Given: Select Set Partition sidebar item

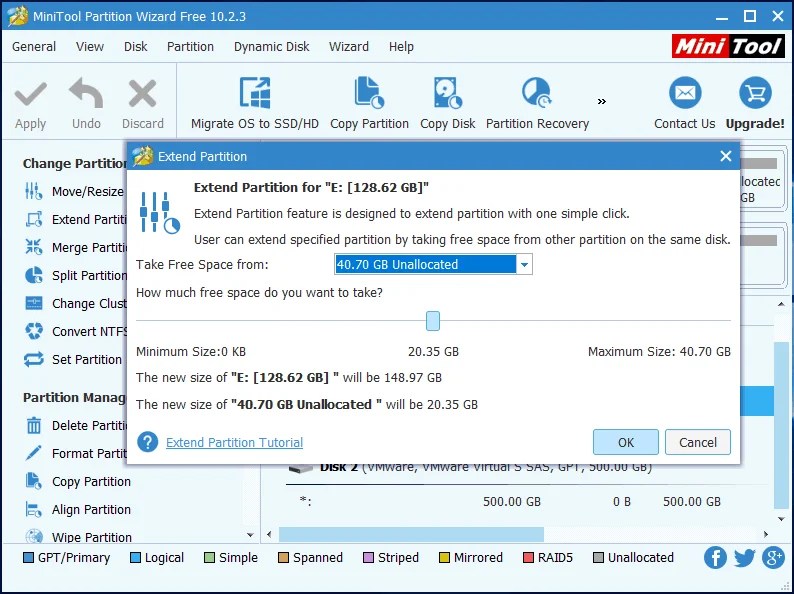Looking at the screenshot, I should [75, 360].
